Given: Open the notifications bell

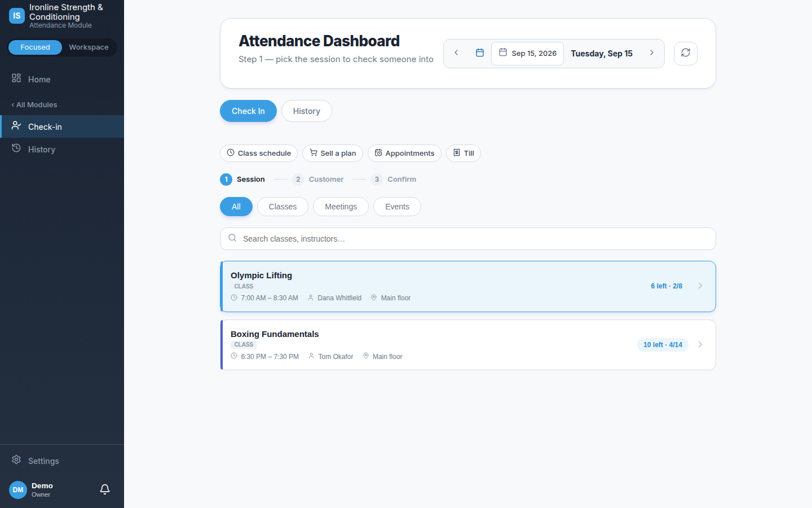Looking at the screenshot, I should tap(105, 489).
